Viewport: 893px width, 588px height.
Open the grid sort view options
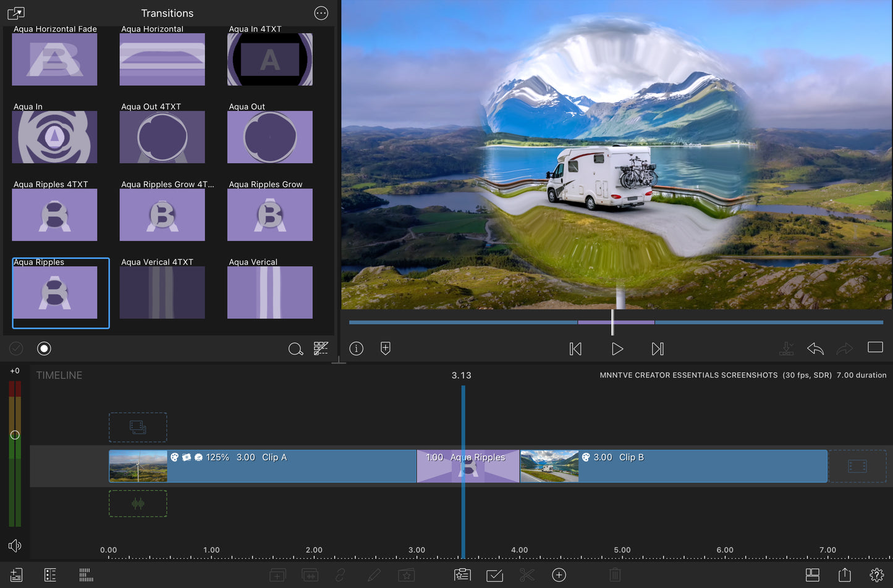321,348
